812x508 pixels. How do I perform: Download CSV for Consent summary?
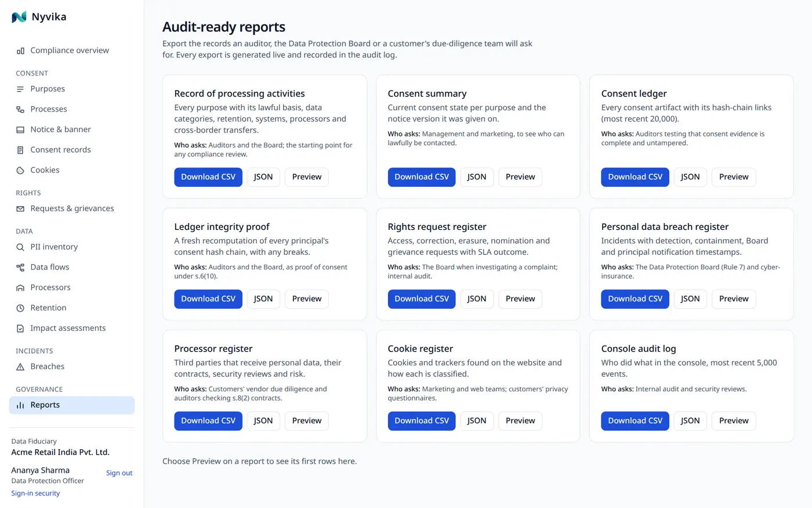(x=422, y=177)
